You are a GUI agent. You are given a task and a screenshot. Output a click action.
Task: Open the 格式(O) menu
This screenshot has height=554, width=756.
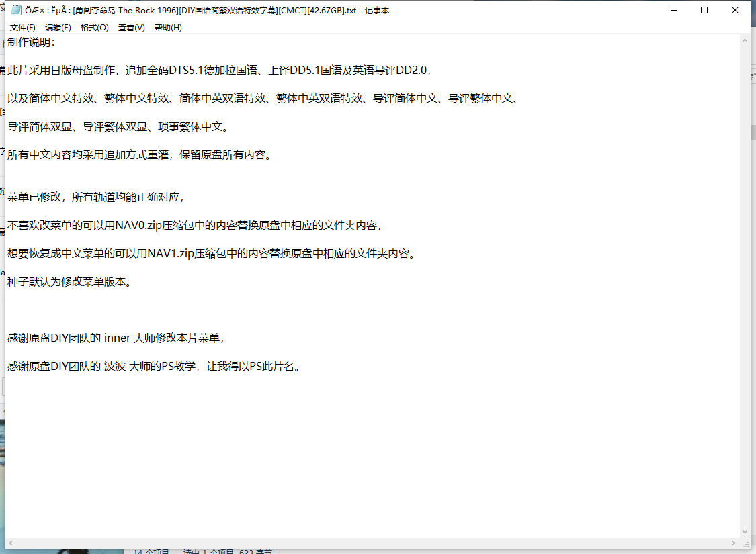tap(94, 28)
